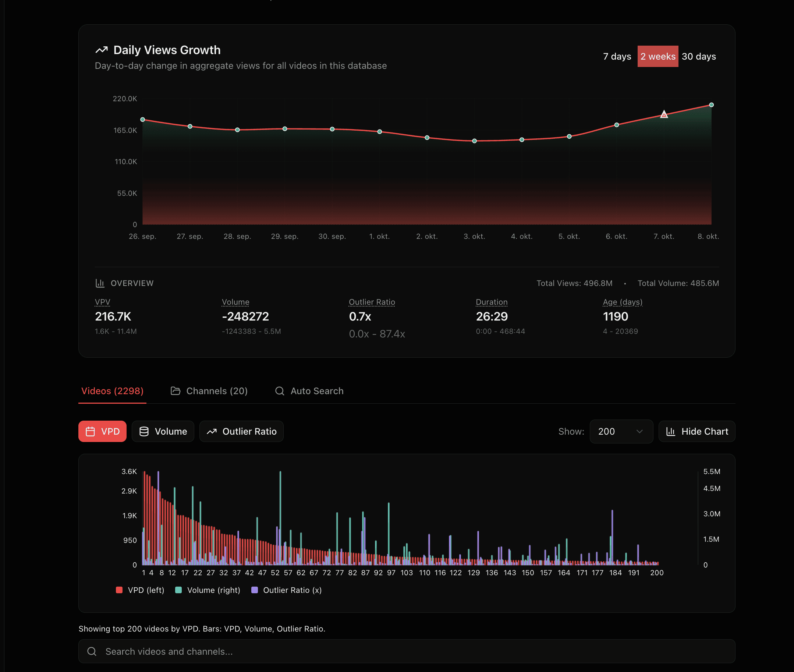Click the 4 - 20369 range text
The width and height of the screenshot is (794, 672).
pos(620,331)
